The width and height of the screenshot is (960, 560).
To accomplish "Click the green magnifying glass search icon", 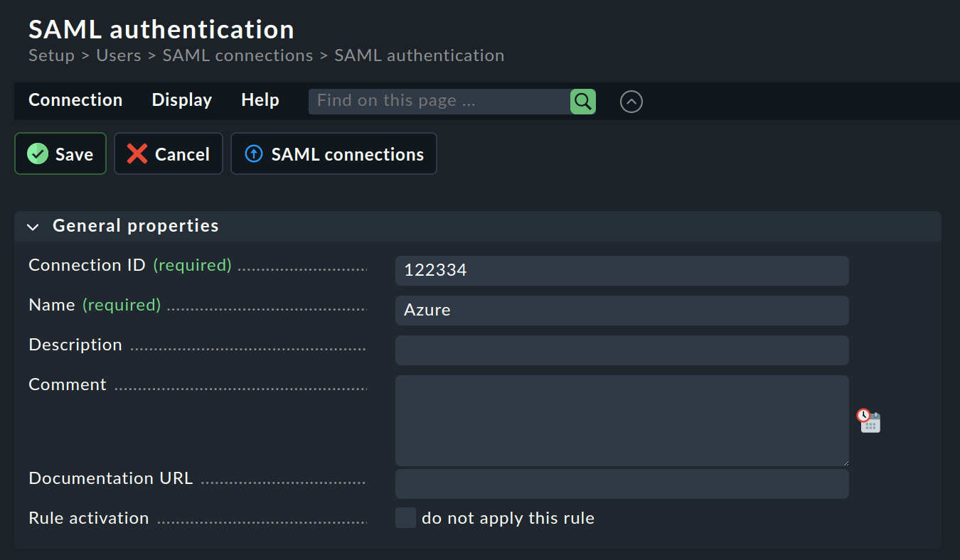I will [582, 101].
